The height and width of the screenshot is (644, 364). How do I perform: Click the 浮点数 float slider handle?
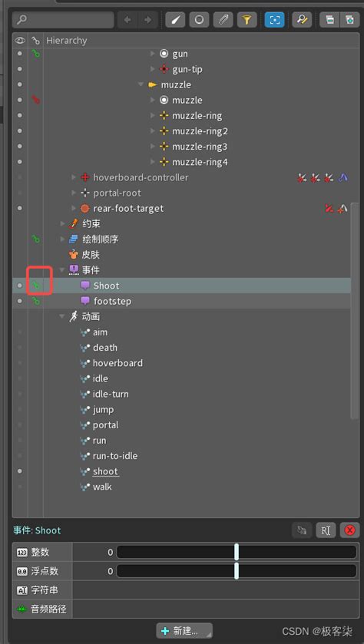(x=237, y=571)
